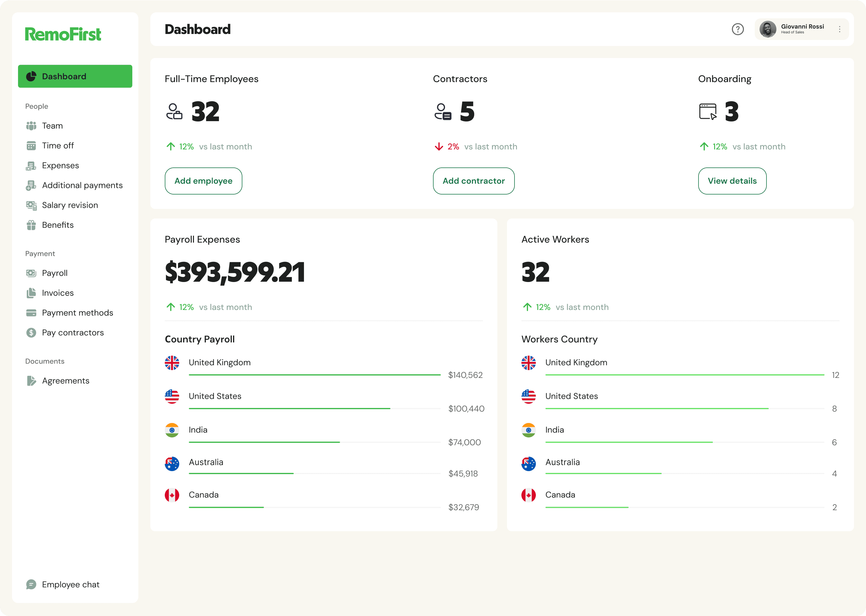Click the Team icon in sidebar
This screenshot has height=616, width=866.
[31, 126]
